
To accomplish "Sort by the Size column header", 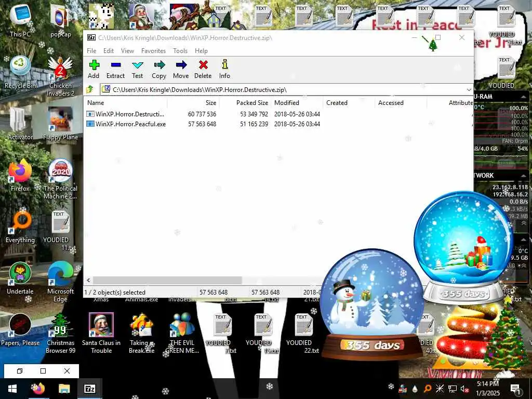I will point(193,103).
